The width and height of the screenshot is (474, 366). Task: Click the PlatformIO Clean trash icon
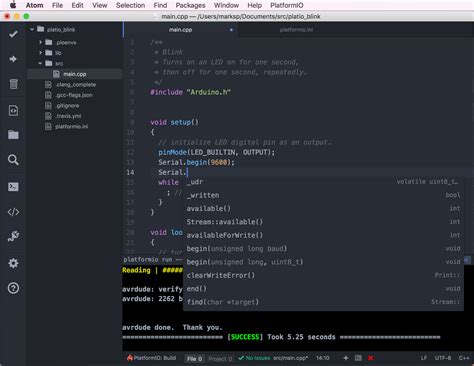click(13, 84)
